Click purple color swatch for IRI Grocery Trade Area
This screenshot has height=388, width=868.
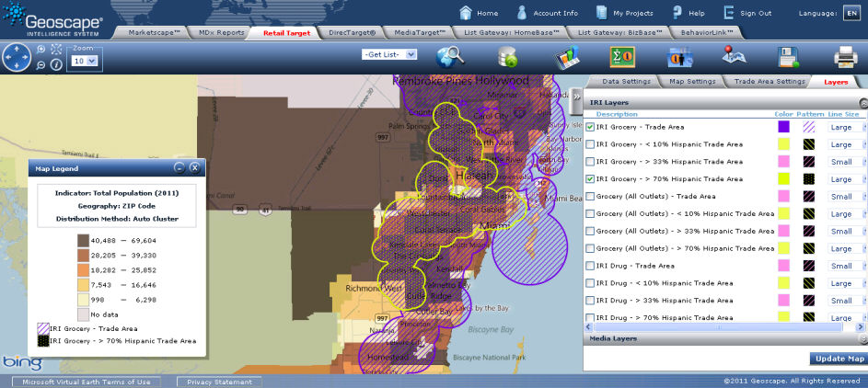click(783, 127)
